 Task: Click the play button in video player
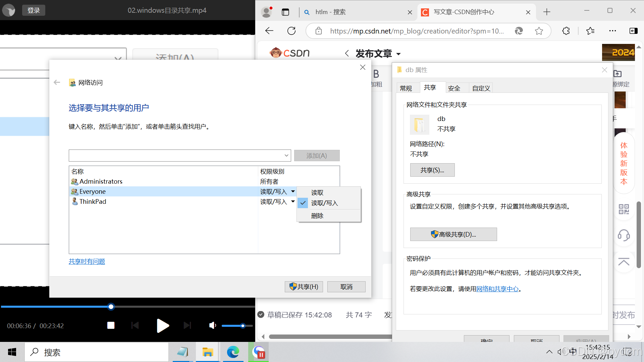tap(163, 325)
